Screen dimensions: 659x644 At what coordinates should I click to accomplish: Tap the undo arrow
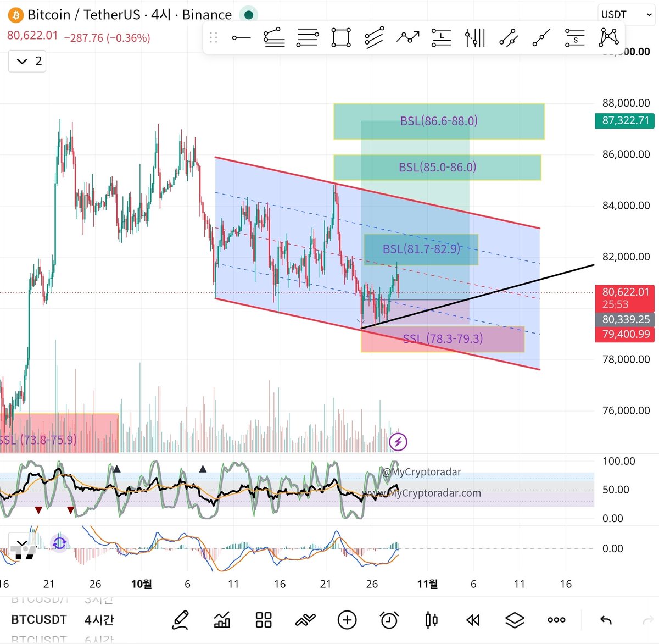pos(606,620)
